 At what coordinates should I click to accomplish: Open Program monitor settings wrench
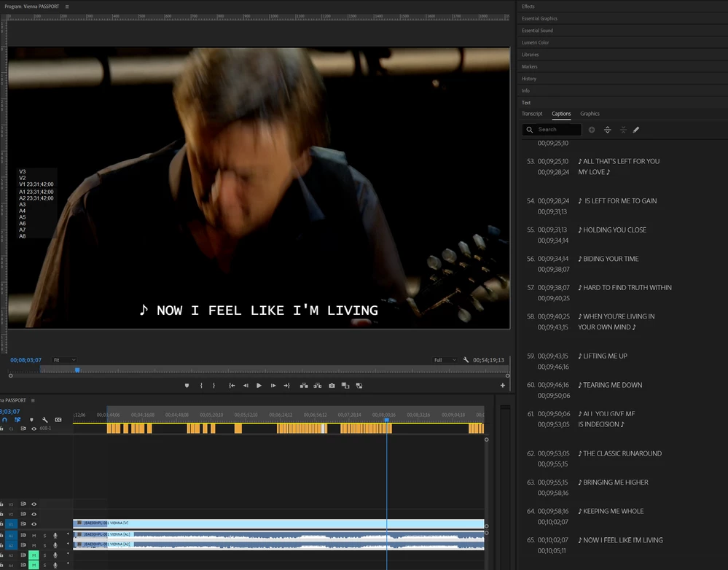tap(466, 360)
